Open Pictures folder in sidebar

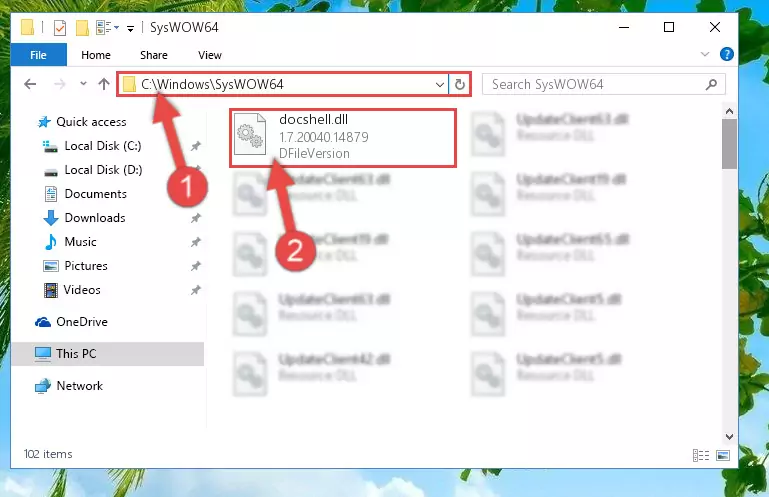(76, 266)
